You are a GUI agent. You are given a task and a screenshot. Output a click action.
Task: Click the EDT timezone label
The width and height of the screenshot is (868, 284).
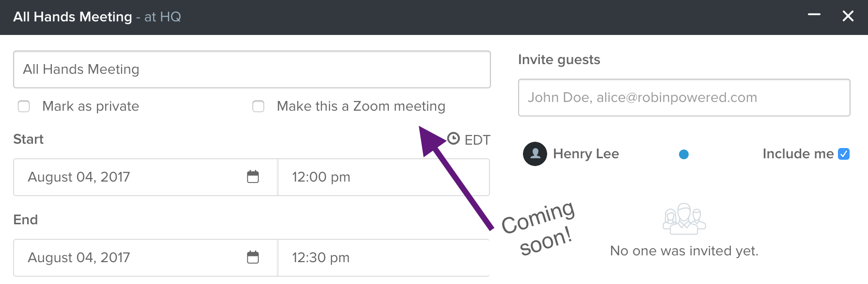(477, 140)
